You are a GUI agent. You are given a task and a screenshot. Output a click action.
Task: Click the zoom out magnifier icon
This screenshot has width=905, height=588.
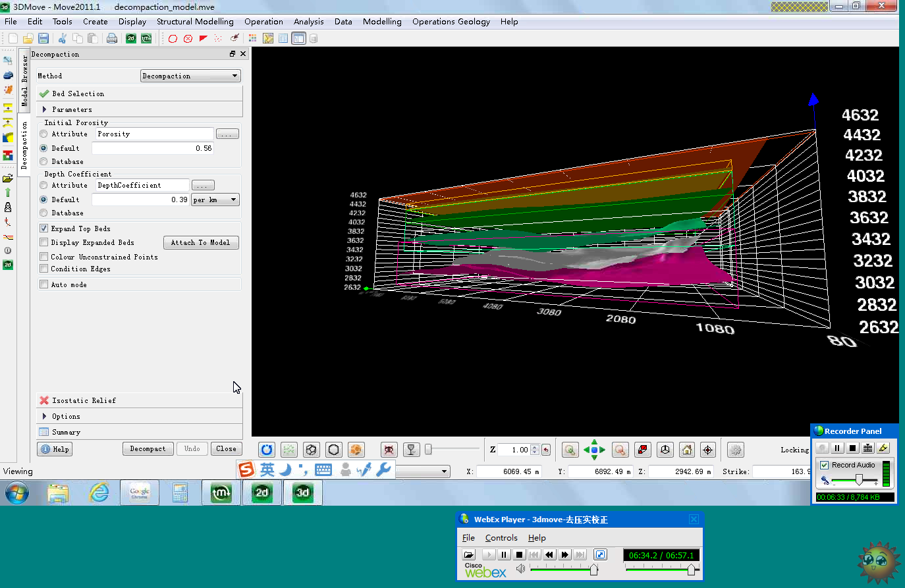coord(620,450)
